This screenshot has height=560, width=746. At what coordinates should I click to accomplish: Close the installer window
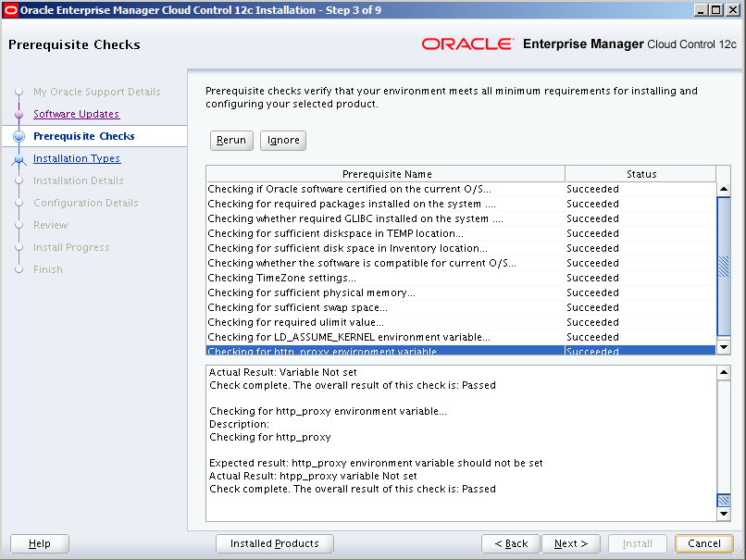[x=733, y=10]
